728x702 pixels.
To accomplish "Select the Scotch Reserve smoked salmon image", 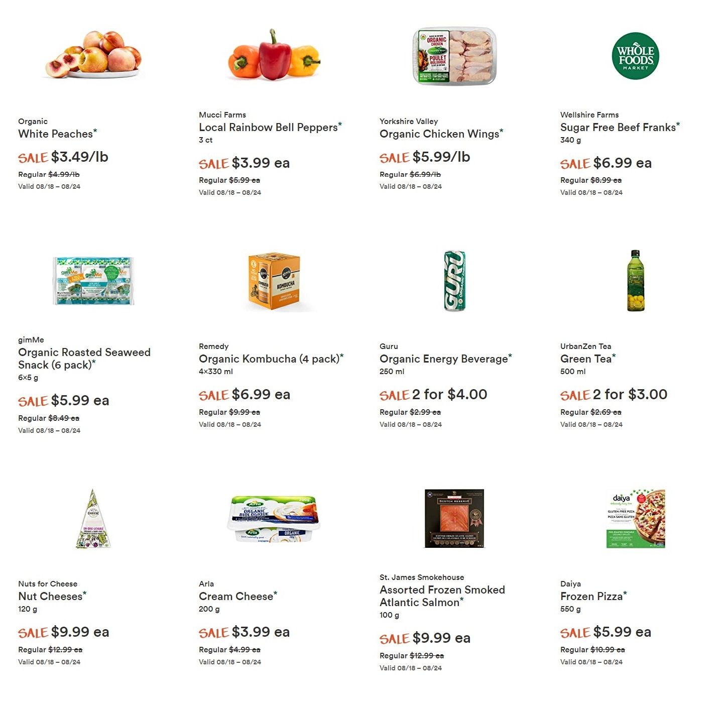I will coord(455,518).
